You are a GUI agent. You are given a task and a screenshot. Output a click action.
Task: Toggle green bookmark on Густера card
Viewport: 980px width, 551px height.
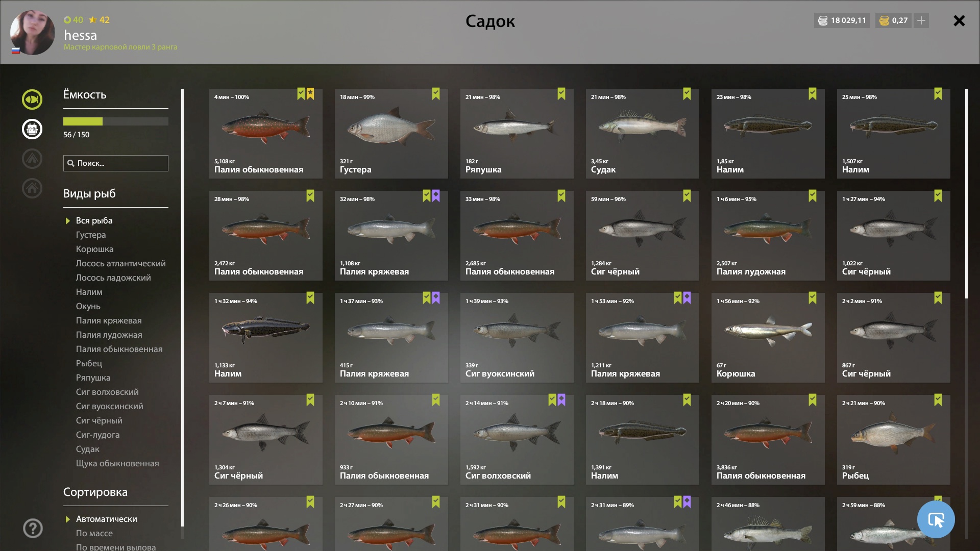(x=436, y=94)
